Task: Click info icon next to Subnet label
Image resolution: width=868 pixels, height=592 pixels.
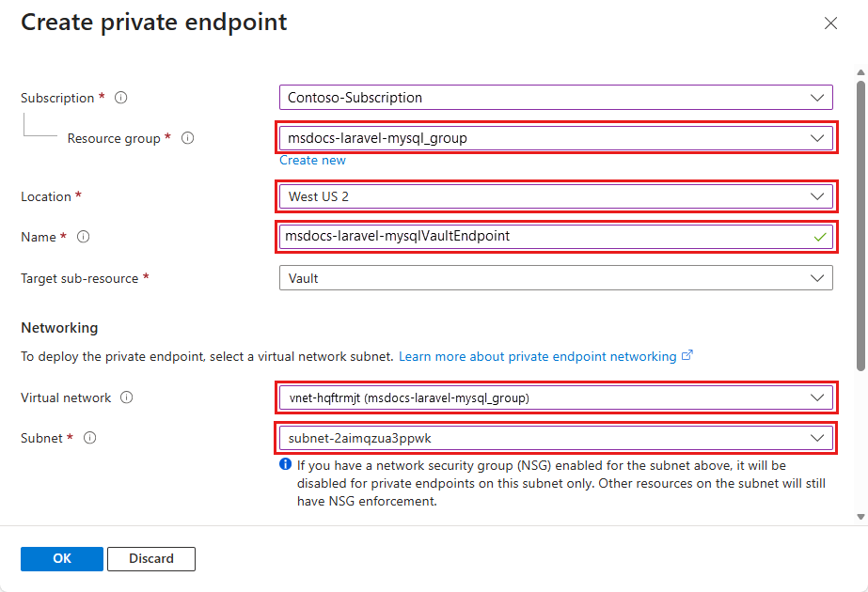Action: [90, 438]
